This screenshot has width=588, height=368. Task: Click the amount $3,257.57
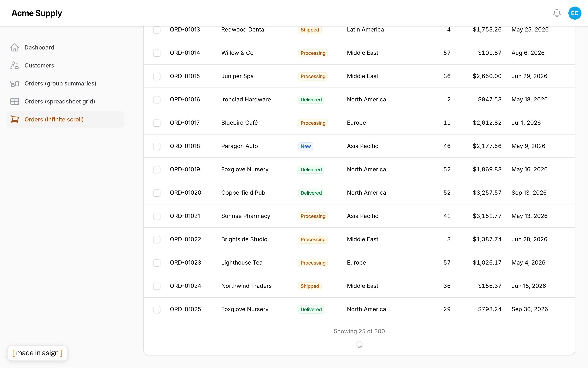pyautogui.click(x=487, y=193)
